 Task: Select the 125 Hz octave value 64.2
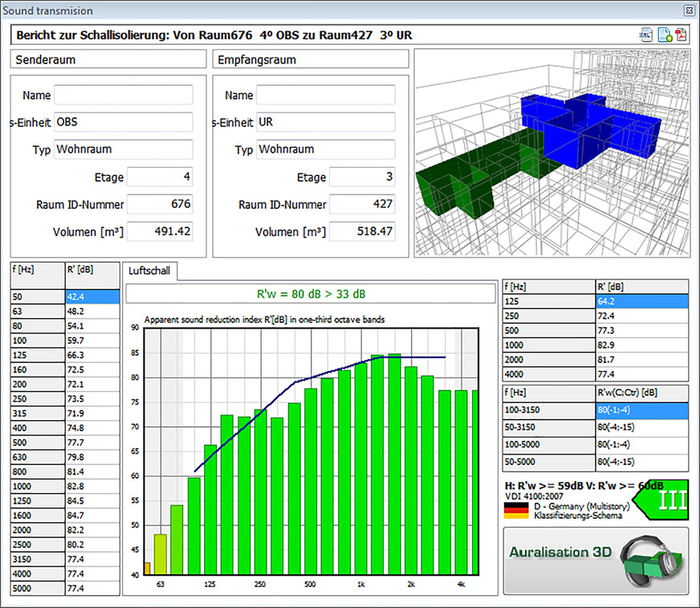click(641, 302)
